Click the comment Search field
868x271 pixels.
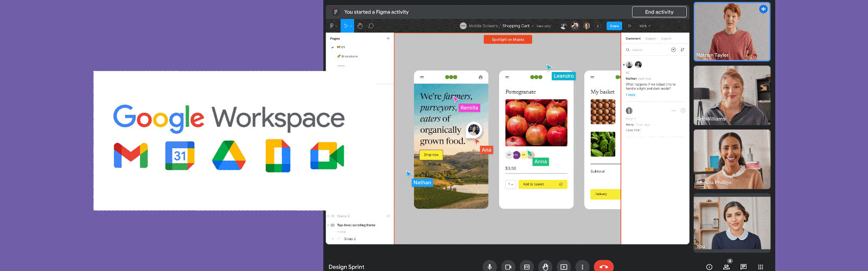pyautogui.click(x=647, y=50)
